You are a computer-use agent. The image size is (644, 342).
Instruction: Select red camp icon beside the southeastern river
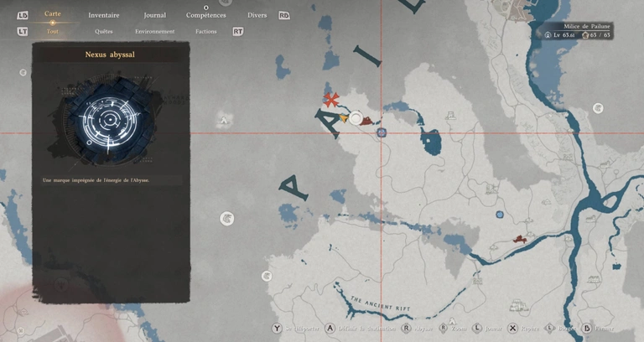520,240
